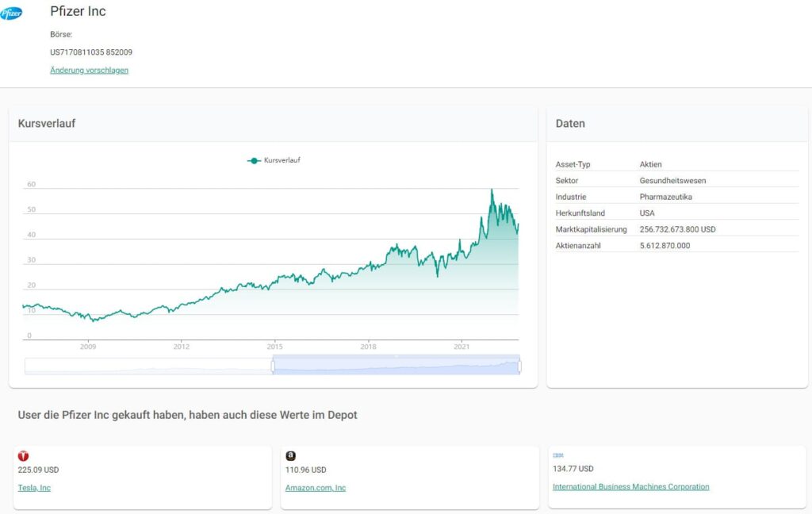Click the 60 value on the y-axis
Image resolution: width=812 pixels, height=514 pixels.
[31, 185]
